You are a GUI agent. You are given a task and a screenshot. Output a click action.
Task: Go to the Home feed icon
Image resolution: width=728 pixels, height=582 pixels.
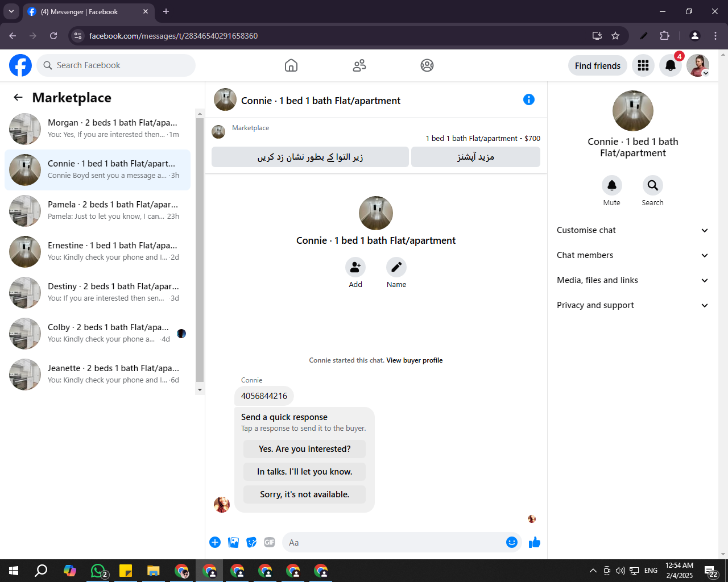[x=291, y=65]
